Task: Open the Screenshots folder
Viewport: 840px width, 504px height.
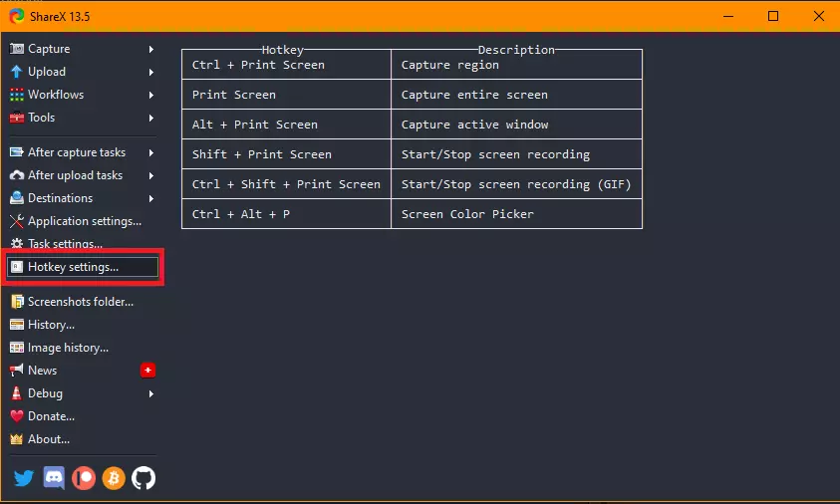Action: 80,302
